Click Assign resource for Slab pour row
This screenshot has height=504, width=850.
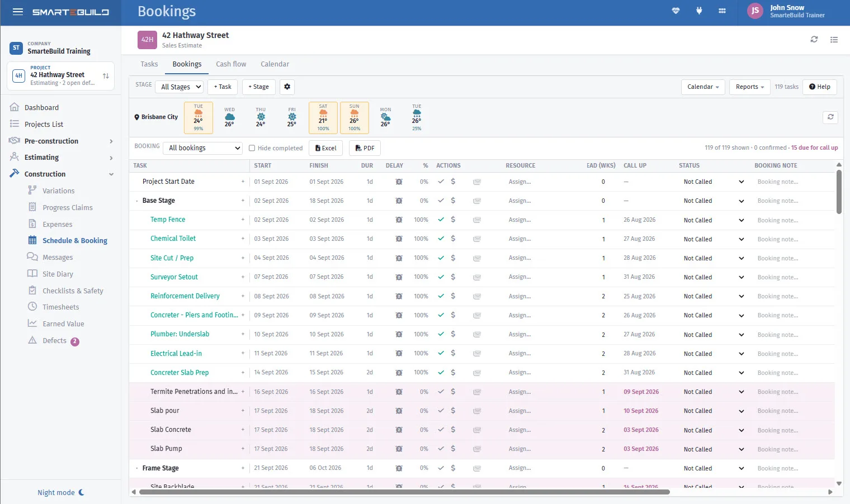(x=520, y=411)
